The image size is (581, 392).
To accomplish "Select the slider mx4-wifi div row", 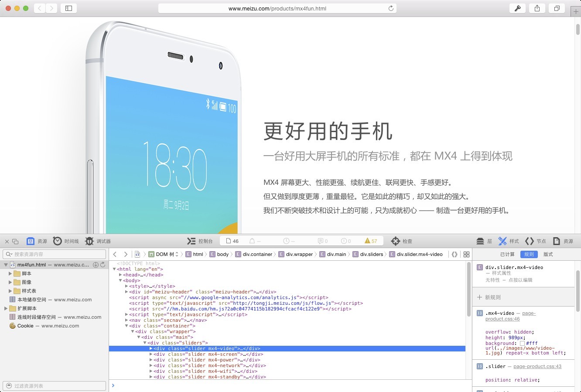I will [x=287, y=371].
